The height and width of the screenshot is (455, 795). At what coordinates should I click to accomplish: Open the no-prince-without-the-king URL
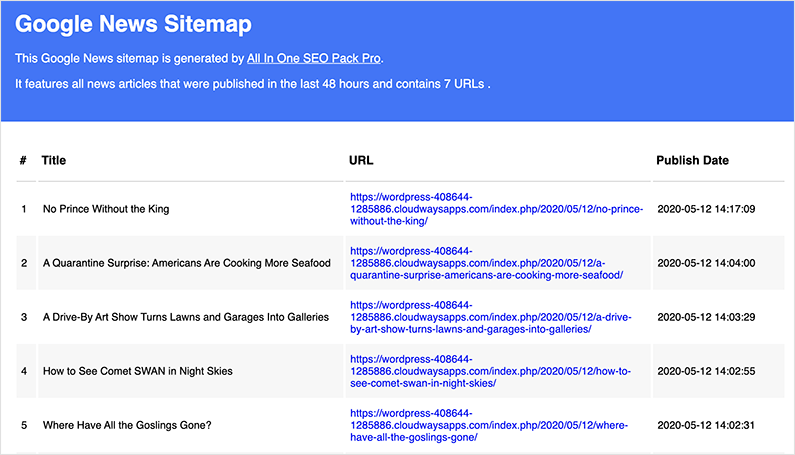coord(496,209)
